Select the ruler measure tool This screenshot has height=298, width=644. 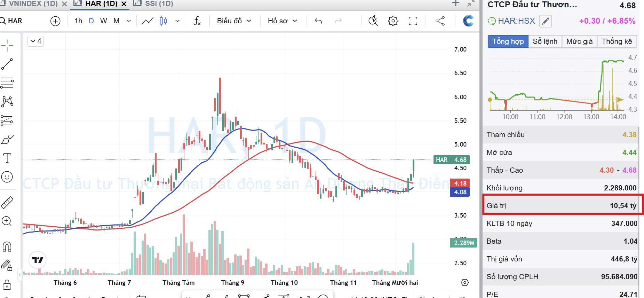pyautogui.click(x=7, y=202)
